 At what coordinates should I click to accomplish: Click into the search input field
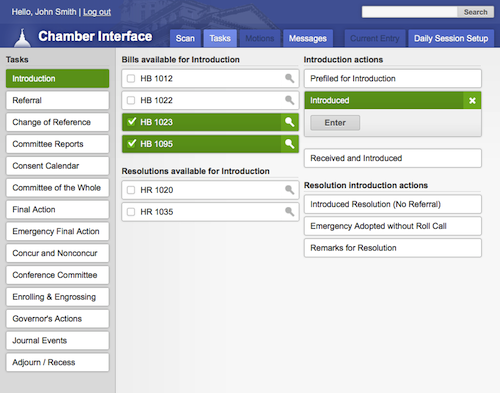click(x=410, y=12)
